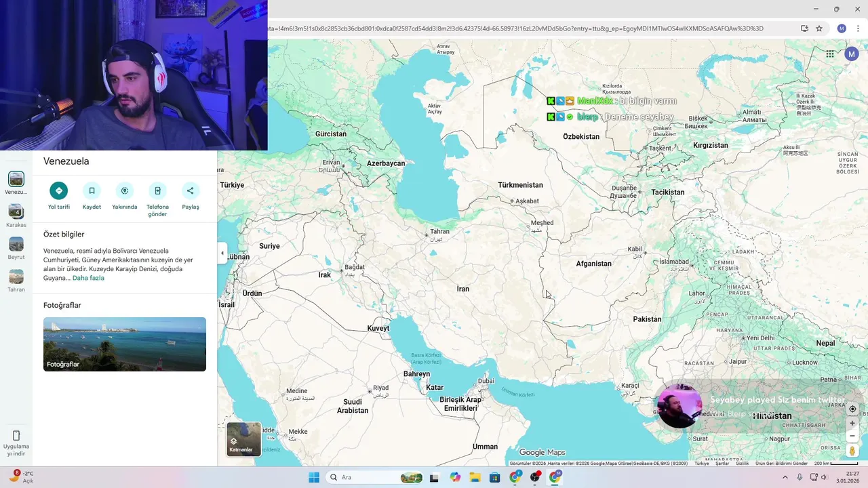This screenshot has height=488, width=868.
Task: Click the Pakistan country label
Action: point(647,319)
